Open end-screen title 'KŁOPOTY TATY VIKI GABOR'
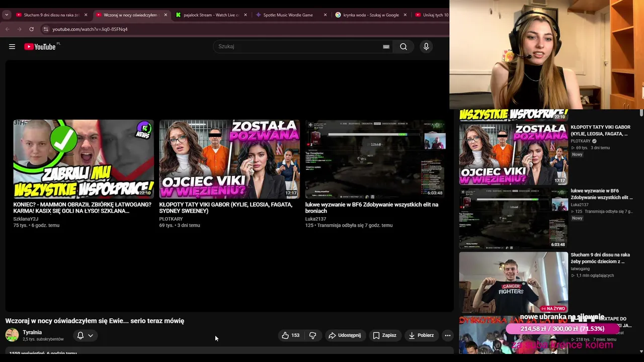The width and height of the screenshot is (644, 362). (226, 208)
